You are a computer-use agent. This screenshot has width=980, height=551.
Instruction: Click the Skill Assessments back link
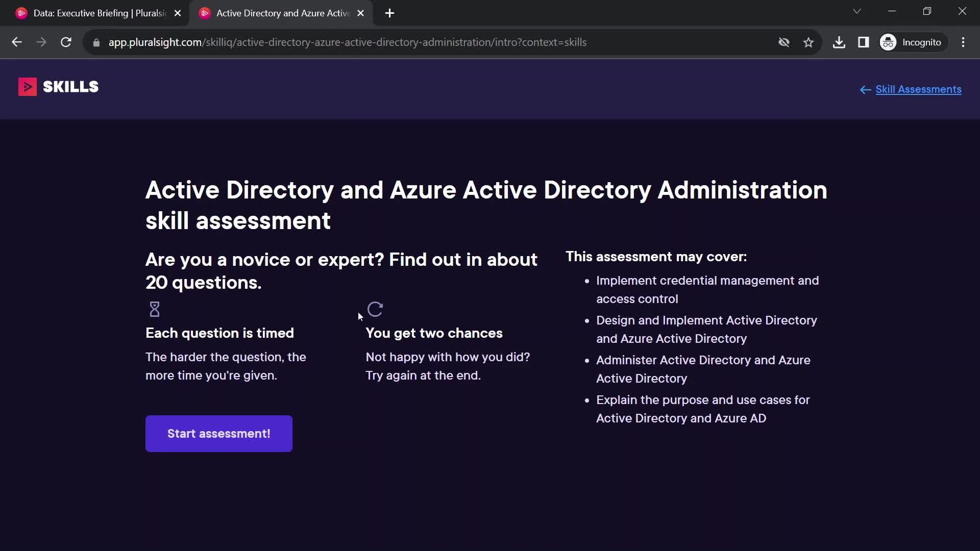click(x=918, y=89)
